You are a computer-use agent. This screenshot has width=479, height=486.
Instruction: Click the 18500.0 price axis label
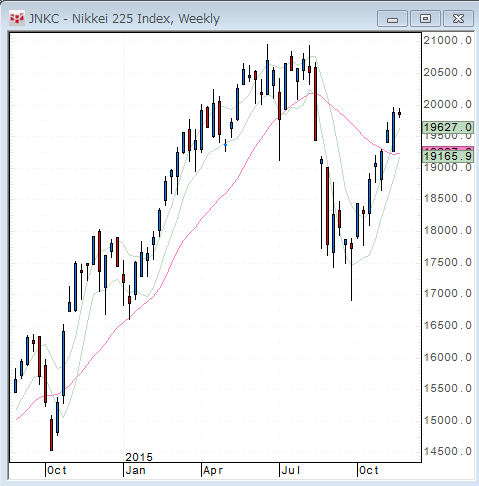[447, 199]
